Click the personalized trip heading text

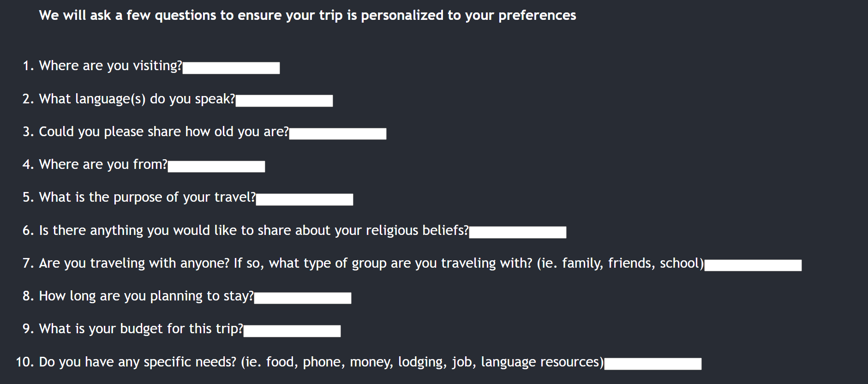click(x=307, y=15)
